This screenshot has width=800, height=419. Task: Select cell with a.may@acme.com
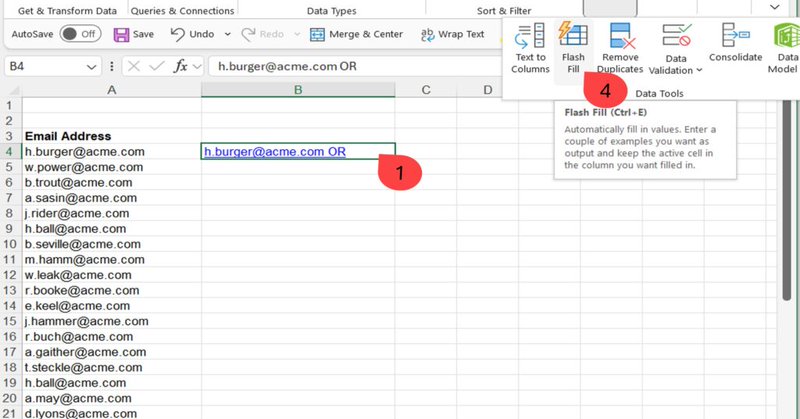pyautogui.click(x=112, y=398)
